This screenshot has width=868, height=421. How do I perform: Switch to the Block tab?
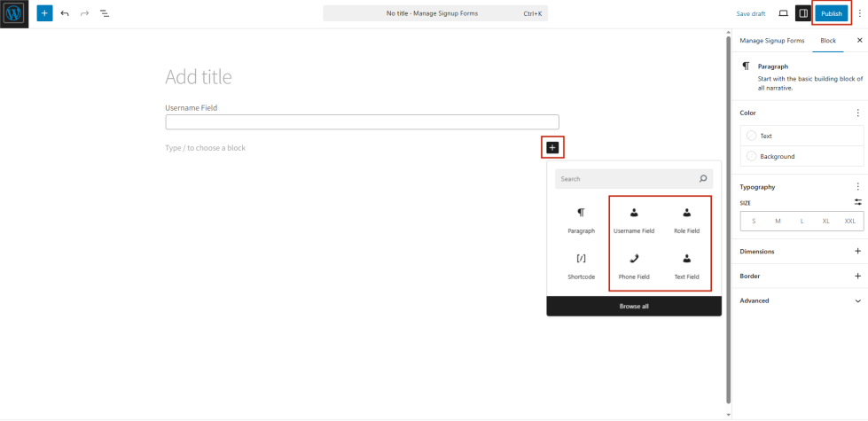pyautogui.click(x=828, y=41)
